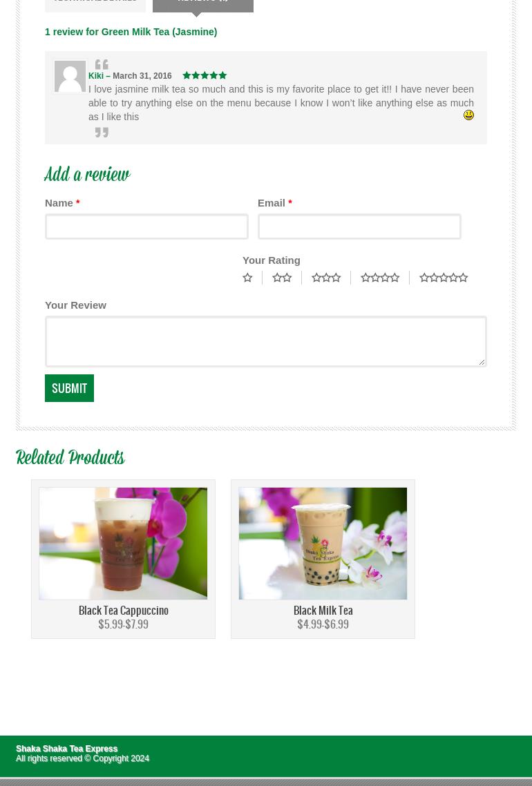Select the four-star rating

tap(380, 278)
